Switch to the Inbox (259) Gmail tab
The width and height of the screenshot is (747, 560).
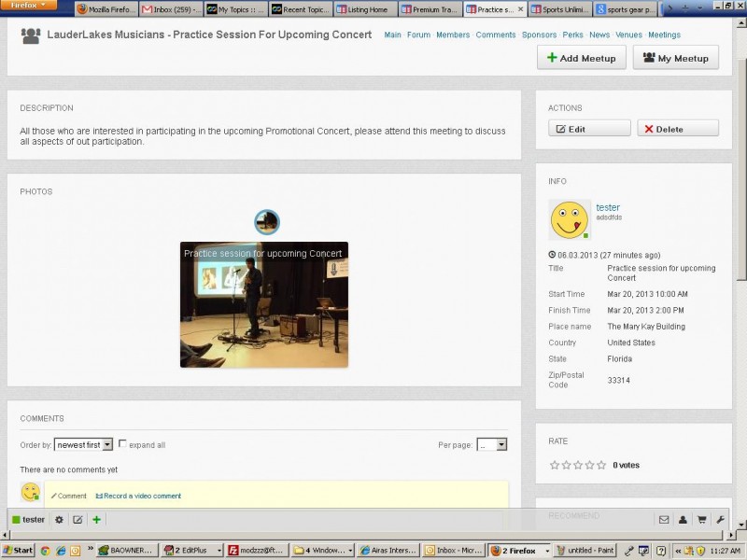tap(171, 9)
